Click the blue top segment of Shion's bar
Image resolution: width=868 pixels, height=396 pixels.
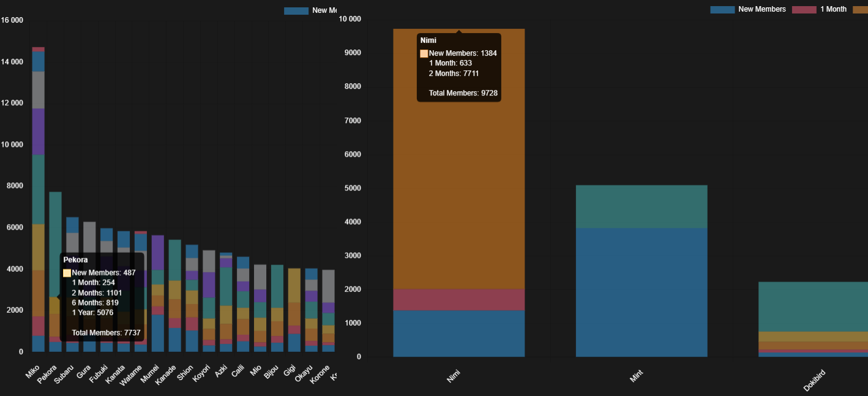192,252
